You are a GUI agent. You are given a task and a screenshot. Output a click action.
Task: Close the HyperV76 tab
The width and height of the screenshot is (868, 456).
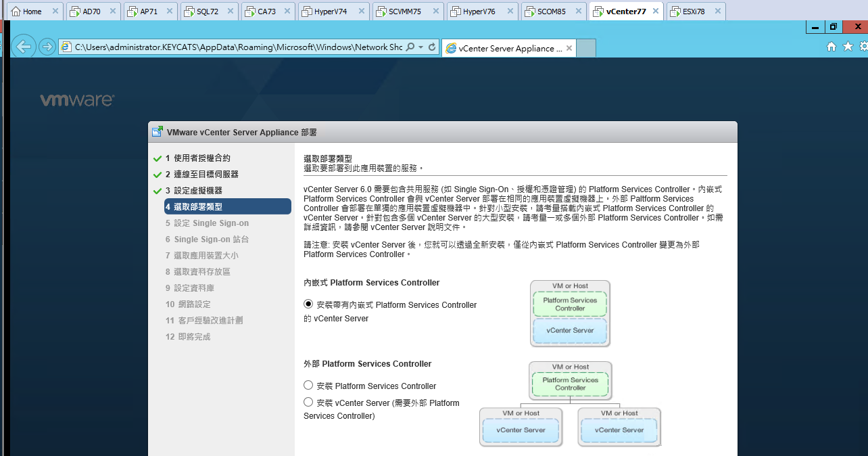[510, 12]
